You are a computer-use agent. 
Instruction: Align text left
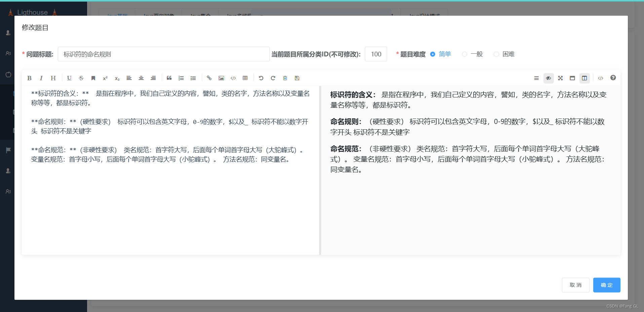click(129, 78)
